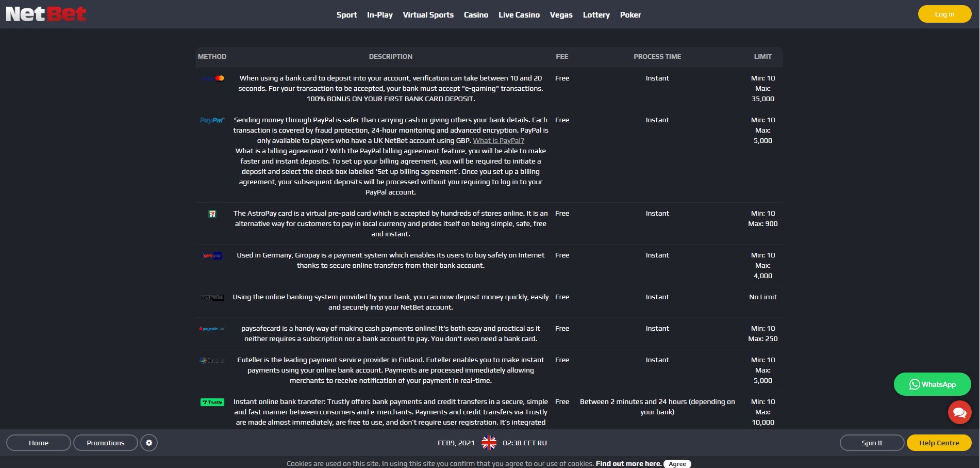Open the Sport menu

[347, 15]
